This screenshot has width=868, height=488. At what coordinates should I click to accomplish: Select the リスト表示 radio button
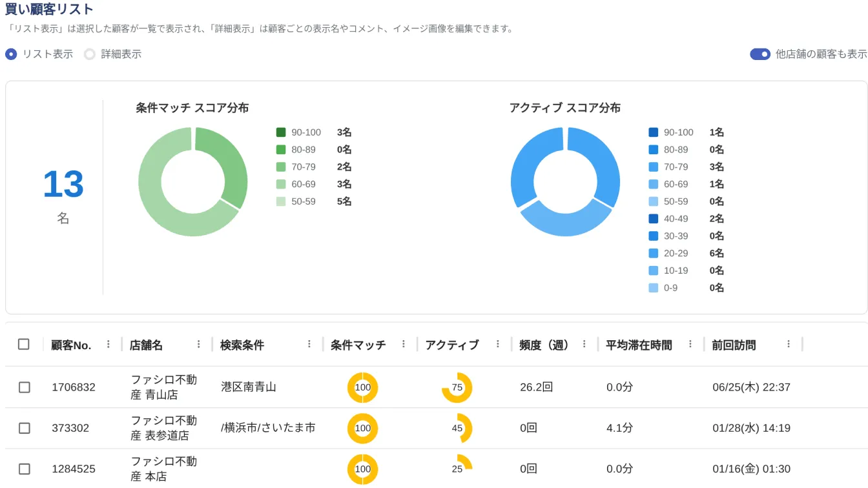[11, 54]
